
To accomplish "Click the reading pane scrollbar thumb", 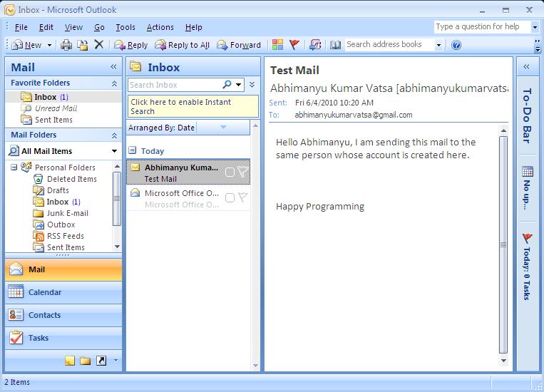I will click(503, 245).
